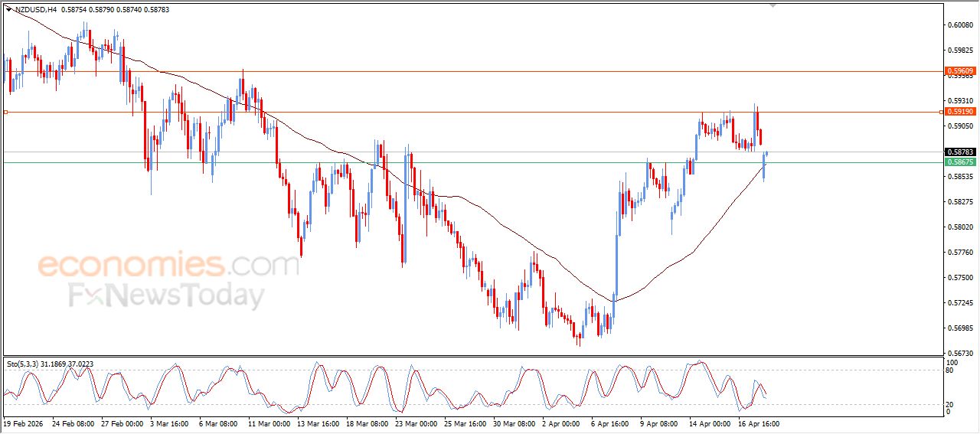Click the 0.60080 level on the price axis

pyautogui.click(x=960, y=25)
